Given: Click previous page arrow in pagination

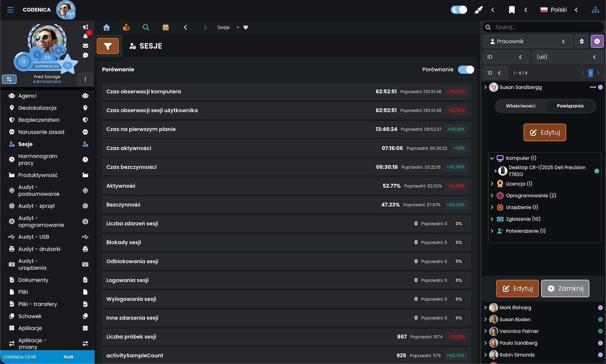Looking at the screenshot, I should 583,73.
